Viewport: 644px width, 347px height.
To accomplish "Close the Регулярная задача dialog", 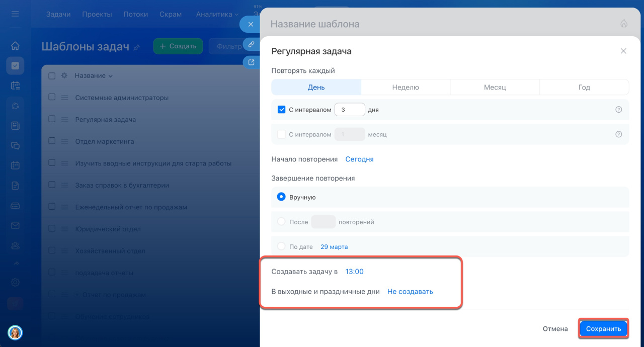I will point(623,51).
